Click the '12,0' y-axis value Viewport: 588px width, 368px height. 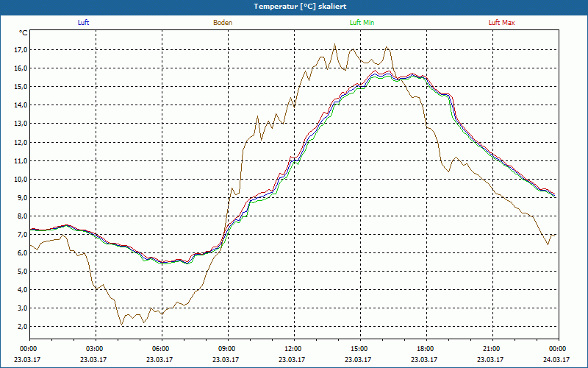(x=21, y=142)
